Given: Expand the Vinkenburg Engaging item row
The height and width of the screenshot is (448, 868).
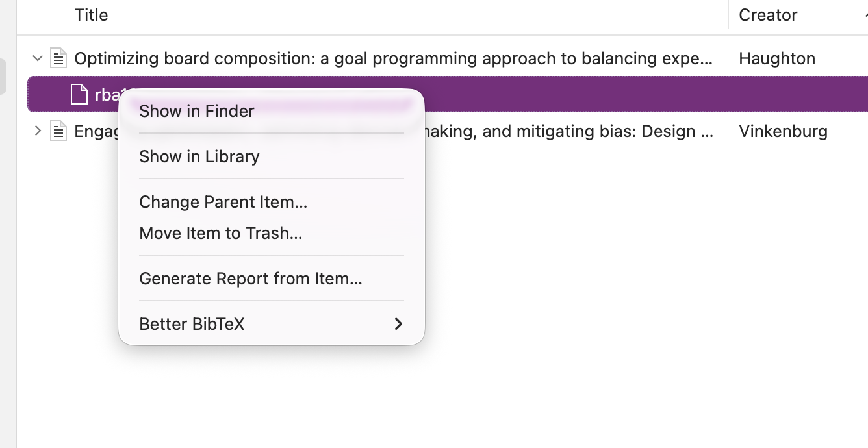Looking at the screenshot, I should (38, 131).
